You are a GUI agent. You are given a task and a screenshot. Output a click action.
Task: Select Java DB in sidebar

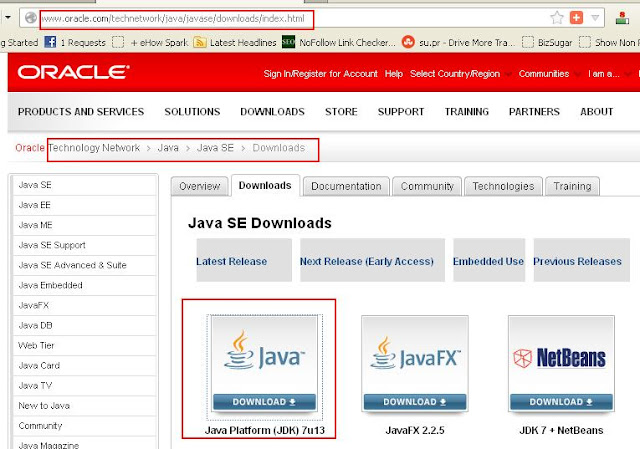85,326
